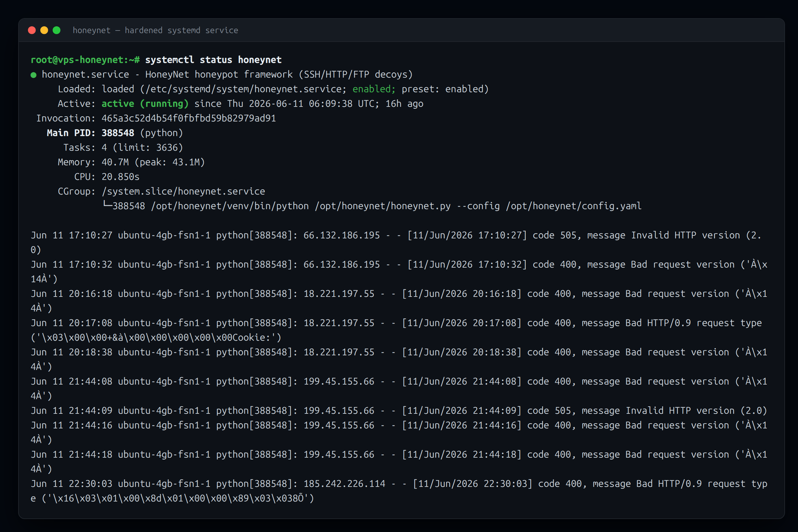This screenshot has width=798, height=532.
Task: Click IP '18.221.197.55' in the 20:16:18 entry
Action: click(x=339, y=294)
